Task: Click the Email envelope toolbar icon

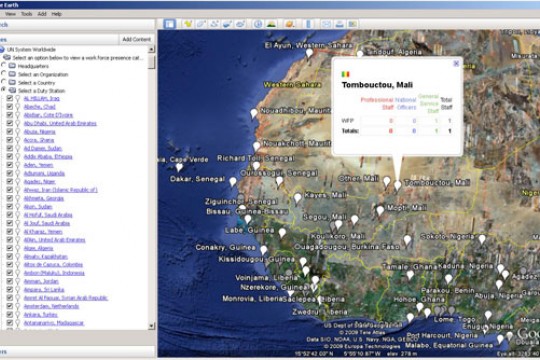Action: pos(326,24)
